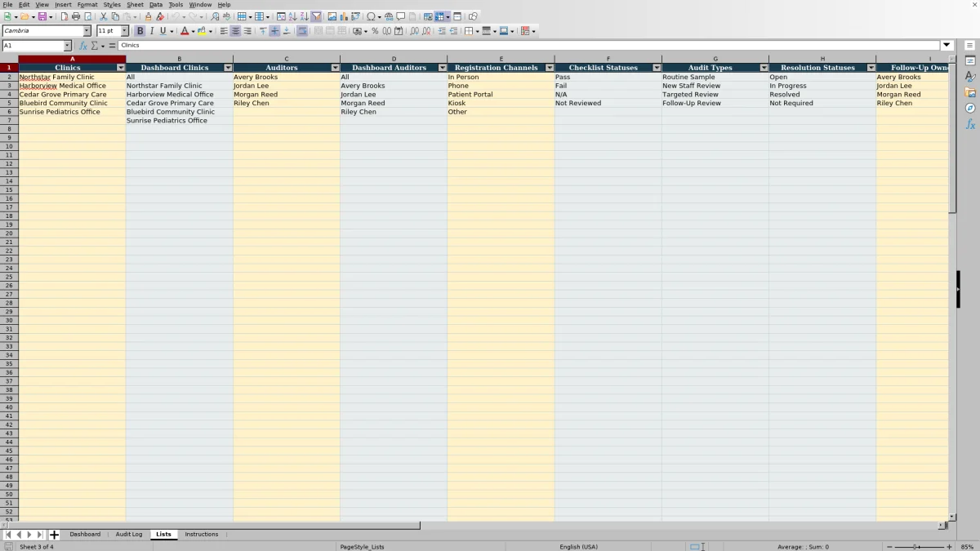Viewport: 980px width, 551px height.
Task: Click the Insert Chart icon
Action: 344,16
